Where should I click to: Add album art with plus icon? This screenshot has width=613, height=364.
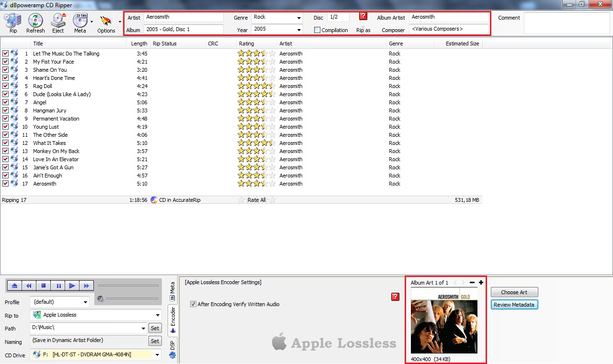pos(481,283)
